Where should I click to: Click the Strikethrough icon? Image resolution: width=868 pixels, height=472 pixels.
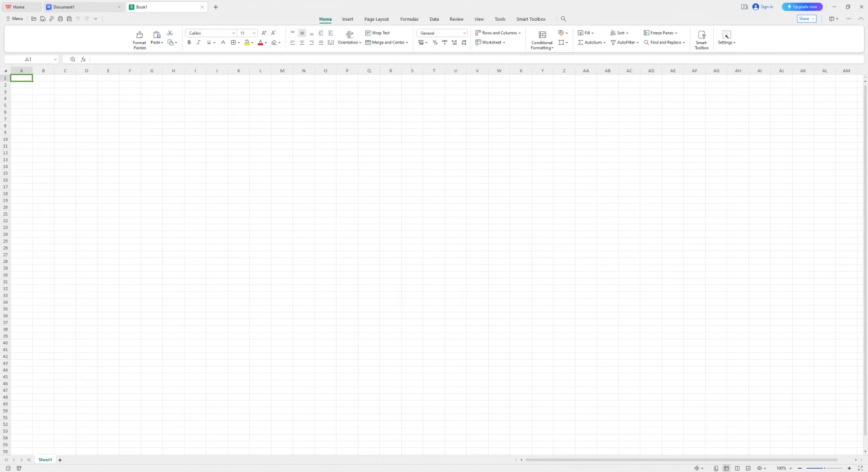click(x=223, y=43)
